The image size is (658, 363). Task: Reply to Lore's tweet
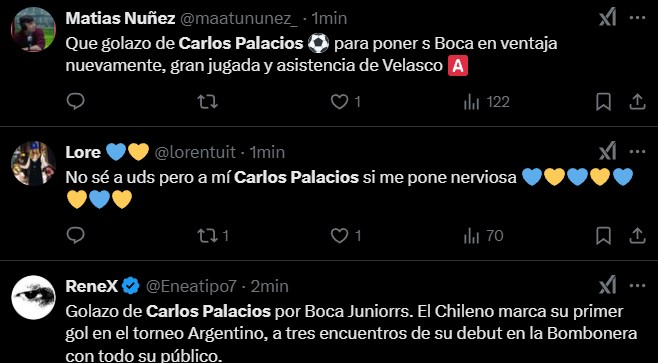[76, 236]
